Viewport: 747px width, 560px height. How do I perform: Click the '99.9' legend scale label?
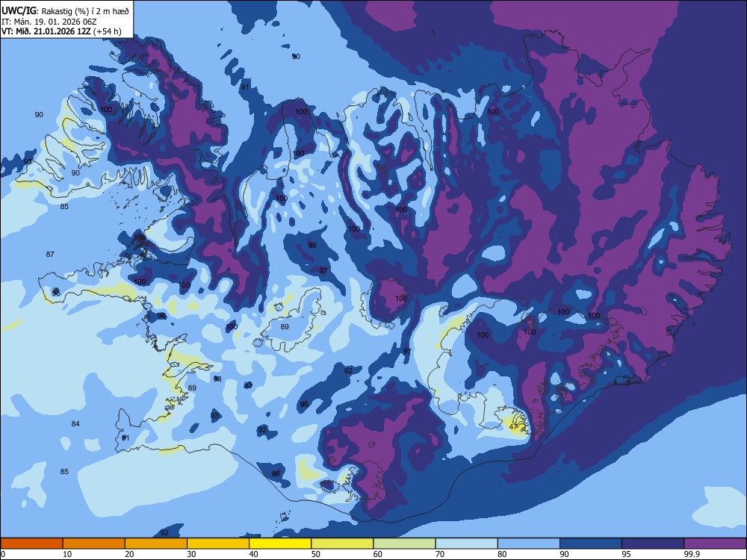[x=691, y=554]
